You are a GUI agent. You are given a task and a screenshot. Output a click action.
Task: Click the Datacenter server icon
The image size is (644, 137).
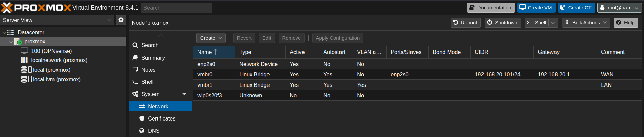(x=11, y=32)
